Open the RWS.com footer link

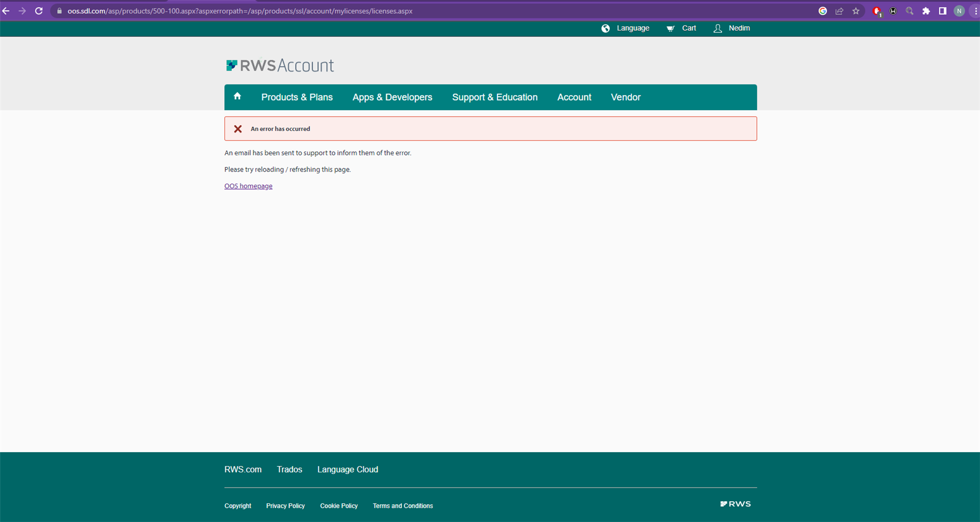click(x=243, y=470)
